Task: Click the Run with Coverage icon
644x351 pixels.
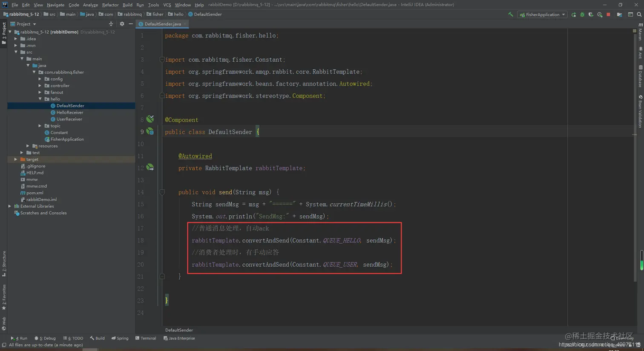Action: 591,14
